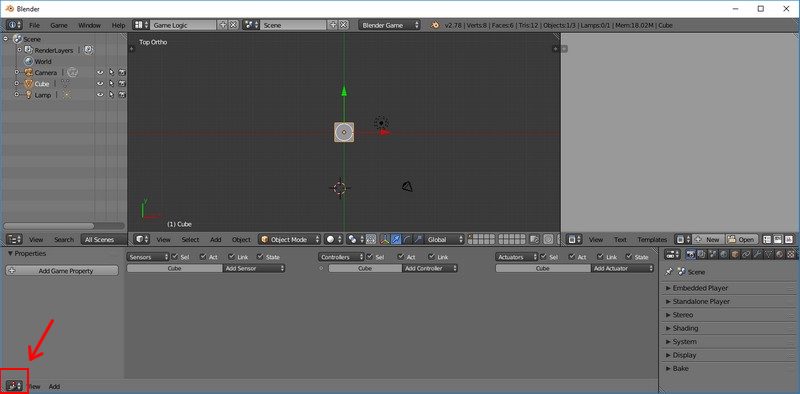Image resolution: width=800 pixels, height=394 pixels.
Task: Select the Render properties tab
Action: point(690,254)
